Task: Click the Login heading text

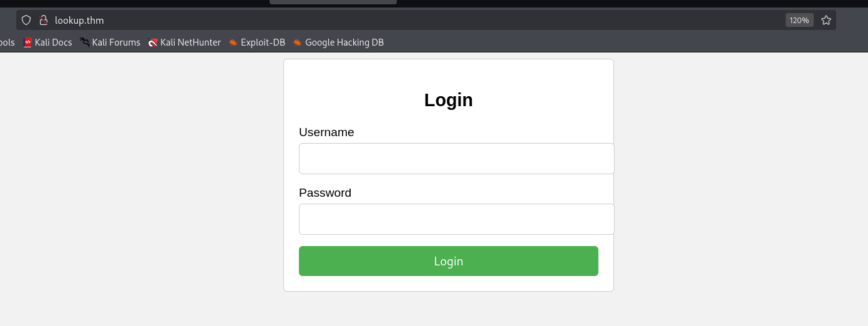Action: click(x=449, y=100)
